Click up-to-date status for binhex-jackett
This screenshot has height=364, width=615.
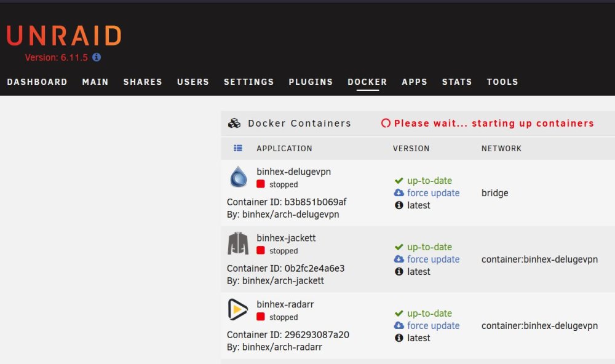pyautogui.click(x=429, y=247)
